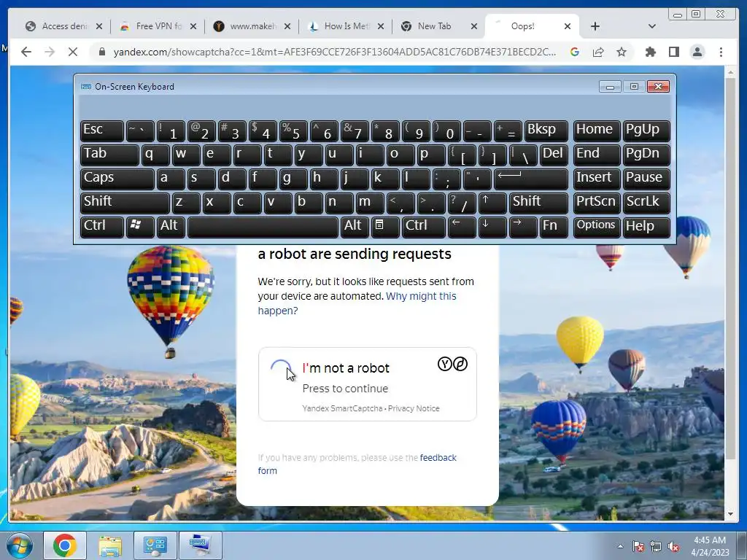Click the site lock icon in address bar
The width and height of the screenshot is (747, 560).
[x=102, y=52]
